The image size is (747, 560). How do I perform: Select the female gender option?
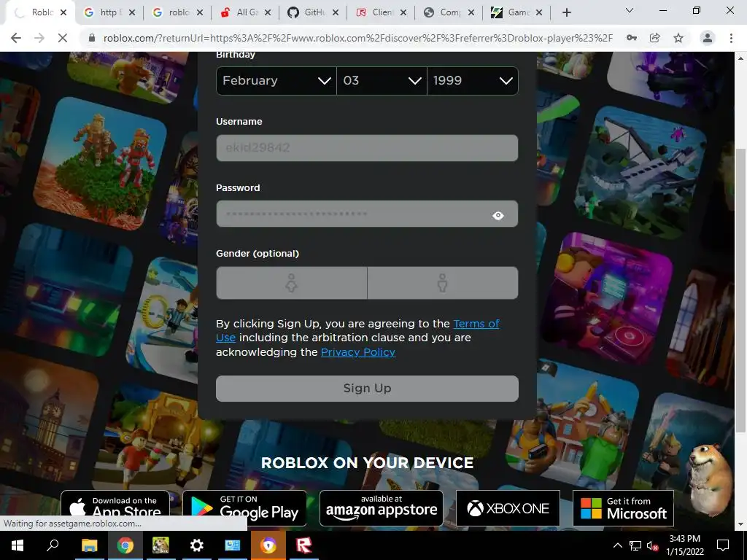tap(292, 283)
